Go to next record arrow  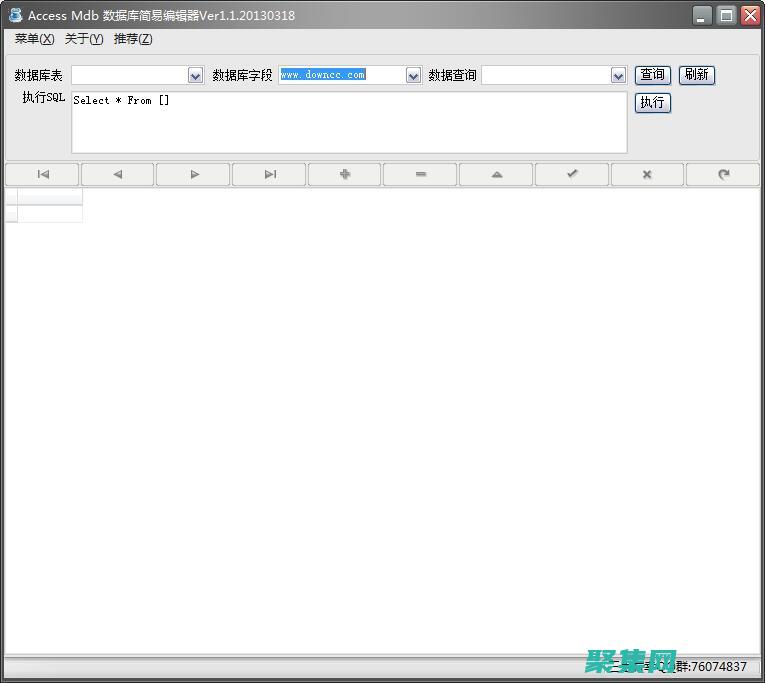(x=194, y=174)
